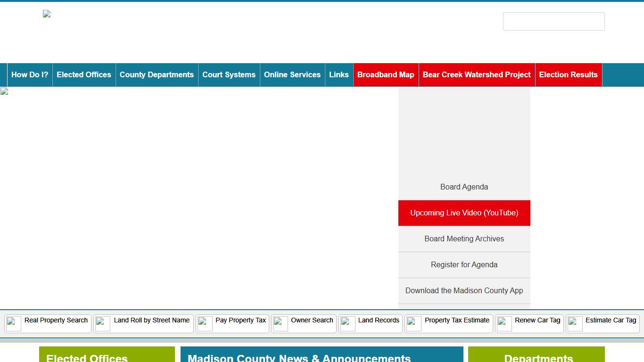Expand the County Departments menu

click(x=157, y=75)
